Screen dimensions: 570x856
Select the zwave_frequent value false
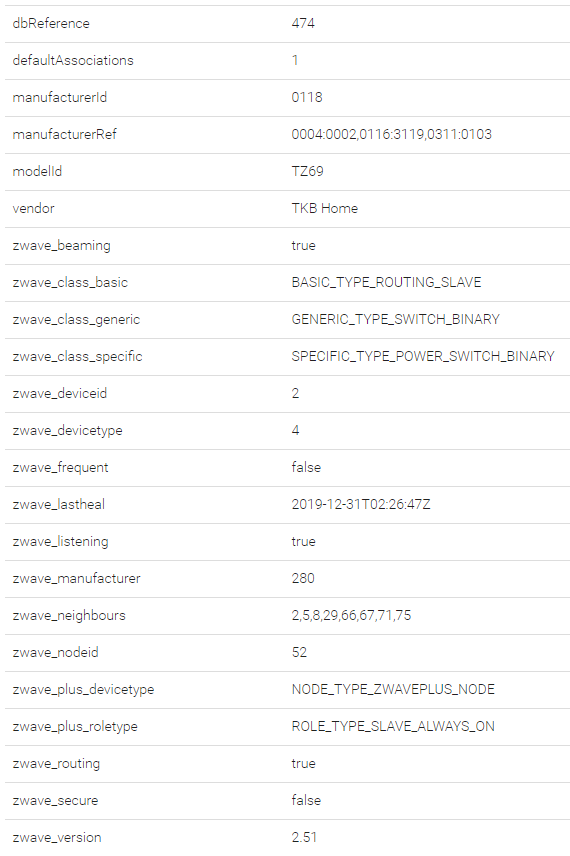coord(306,467)
